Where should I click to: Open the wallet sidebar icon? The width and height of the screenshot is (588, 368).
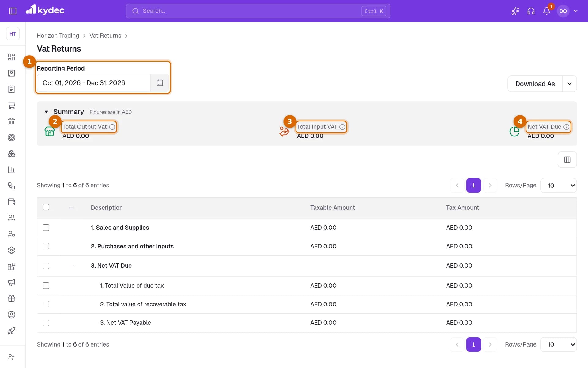[11, 202]
